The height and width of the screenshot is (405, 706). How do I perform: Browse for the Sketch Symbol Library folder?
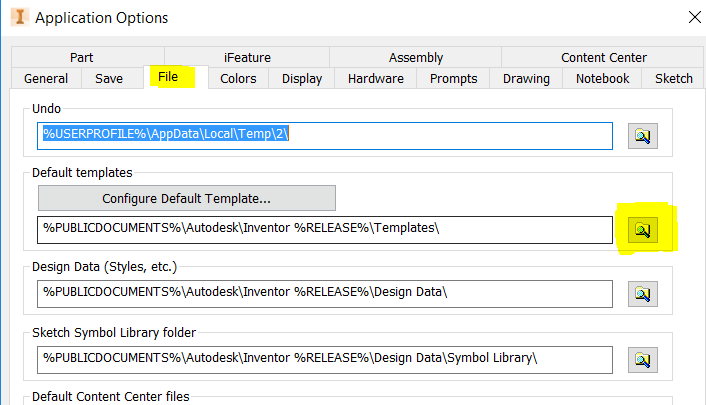(x=642, y=358)
